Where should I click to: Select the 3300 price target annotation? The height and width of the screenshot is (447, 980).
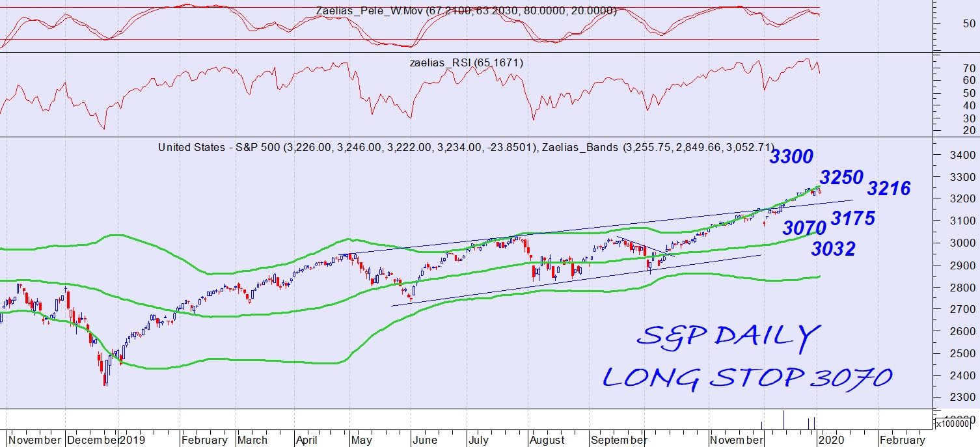[791, 157]
